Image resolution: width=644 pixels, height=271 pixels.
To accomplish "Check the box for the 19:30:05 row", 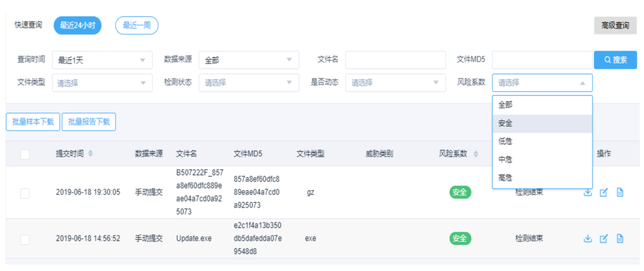I will 25,193.
